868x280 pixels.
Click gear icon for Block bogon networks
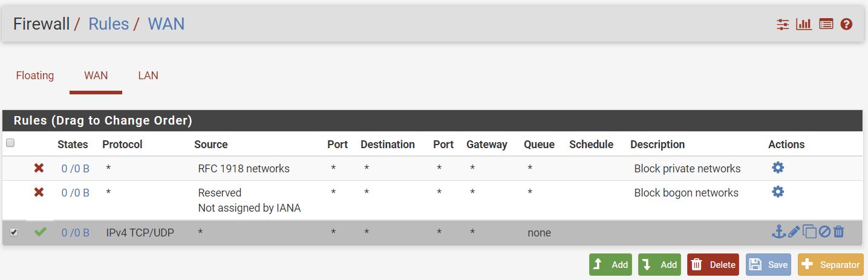tap(778, 192)
